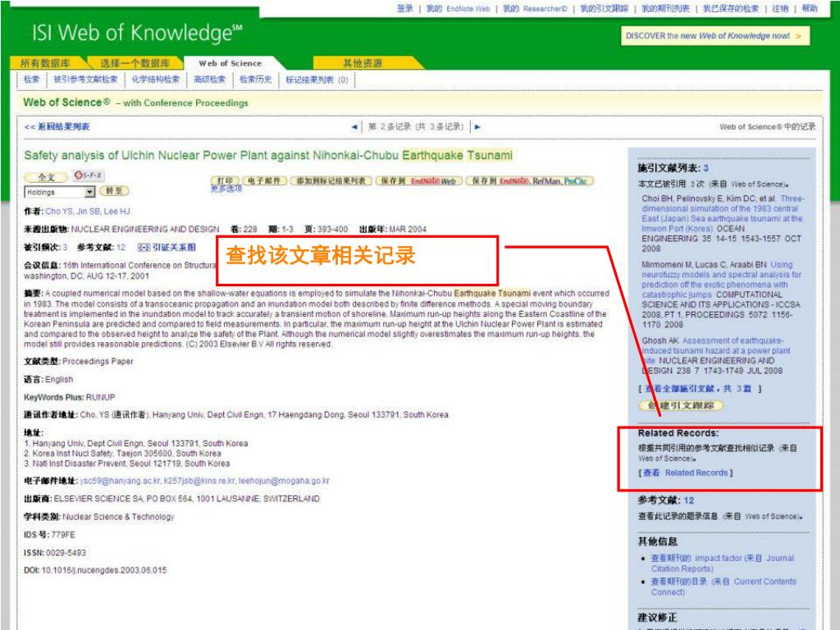Click the 打印 print button
The height and width of the screenshot is (630, 840).
tap(226, 181)
